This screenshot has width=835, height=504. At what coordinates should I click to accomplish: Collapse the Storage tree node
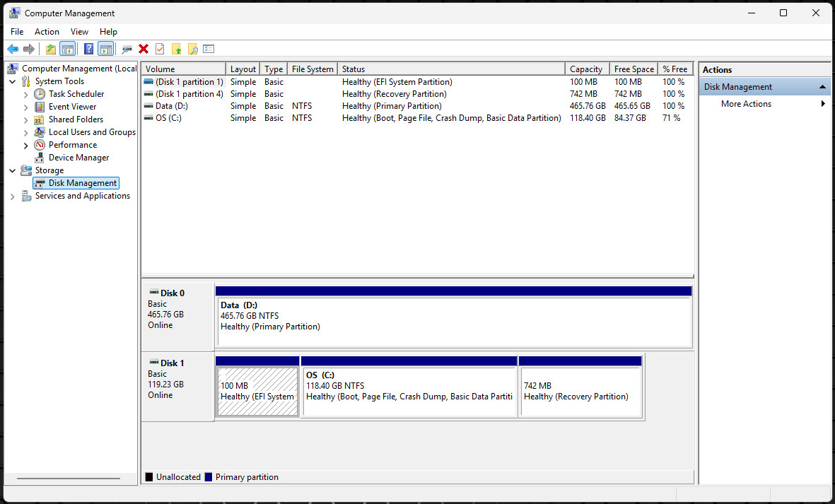pos(13,171)
